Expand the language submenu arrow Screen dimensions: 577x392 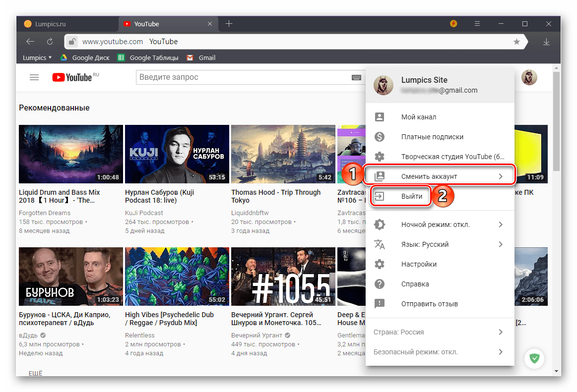[501, 244]
